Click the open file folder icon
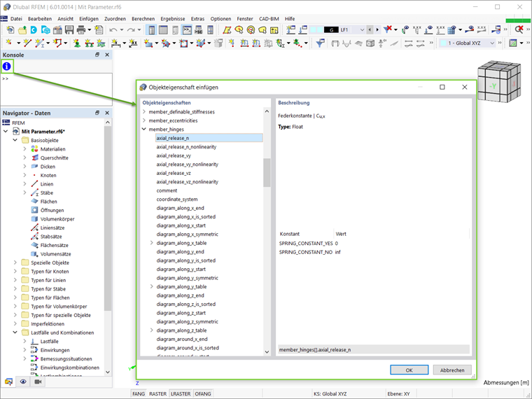This screenshot has height=399, width=532. pyautogui.click(x=22, y=30)
